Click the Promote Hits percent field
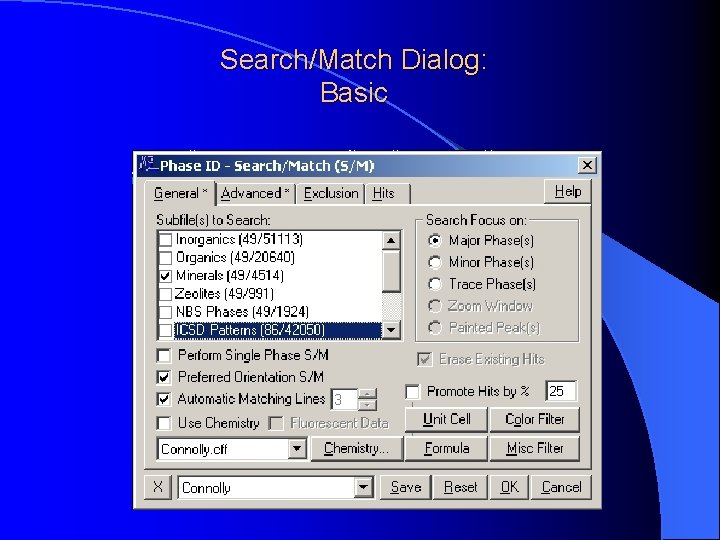 (561, 391)
